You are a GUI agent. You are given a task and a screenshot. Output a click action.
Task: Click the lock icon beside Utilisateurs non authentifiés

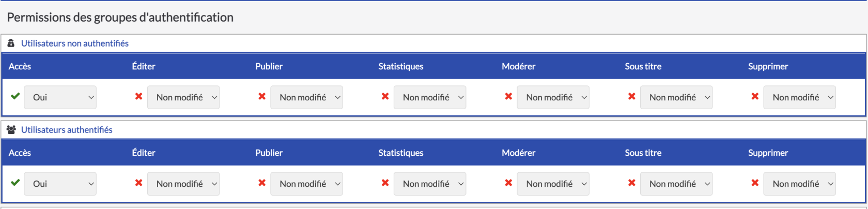(x=11, y=43)
